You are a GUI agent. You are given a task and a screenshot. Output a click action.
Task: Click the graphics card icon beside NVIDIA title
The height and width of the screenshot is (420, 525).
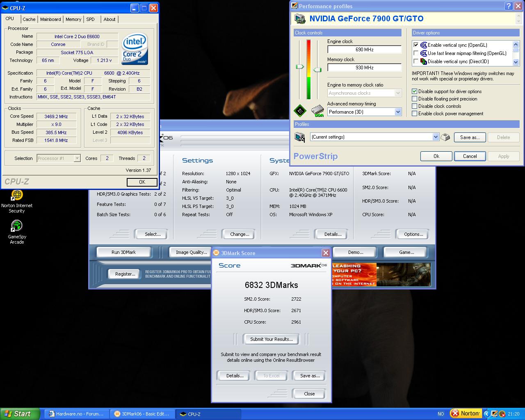300,18
